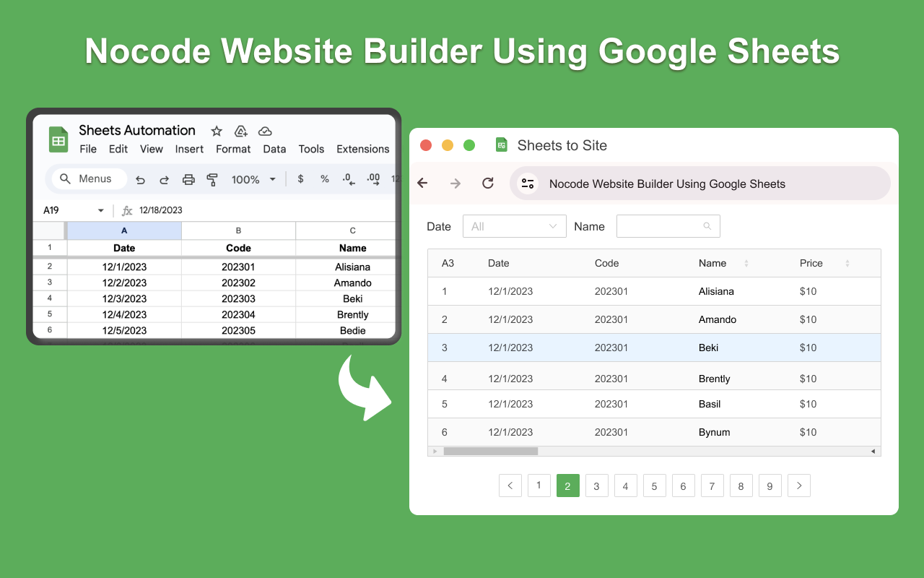924x578 pixels.
Task: Apply percent format icon
Action: [x=325, y=179]
